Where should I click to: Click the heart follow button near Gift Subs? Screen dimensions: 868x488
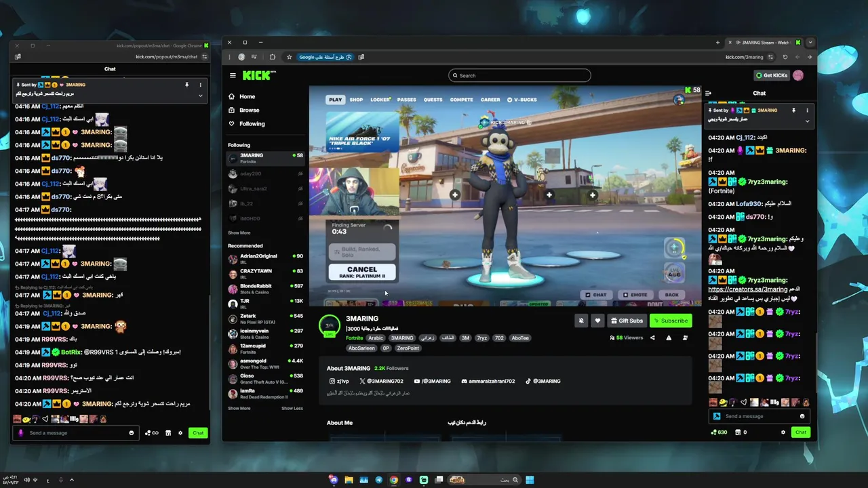(x=597, y=321)
